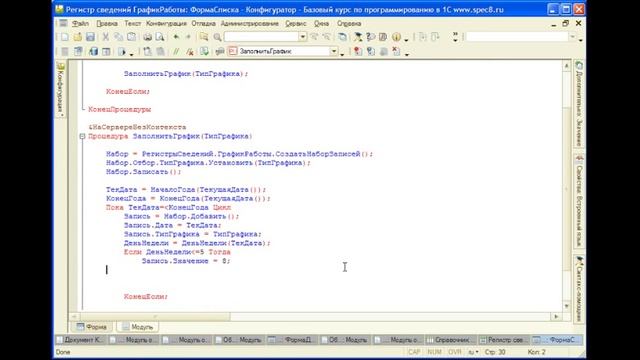
Task: Open the search text combo box dropdown arrow
Action: [x=302, y=37]
